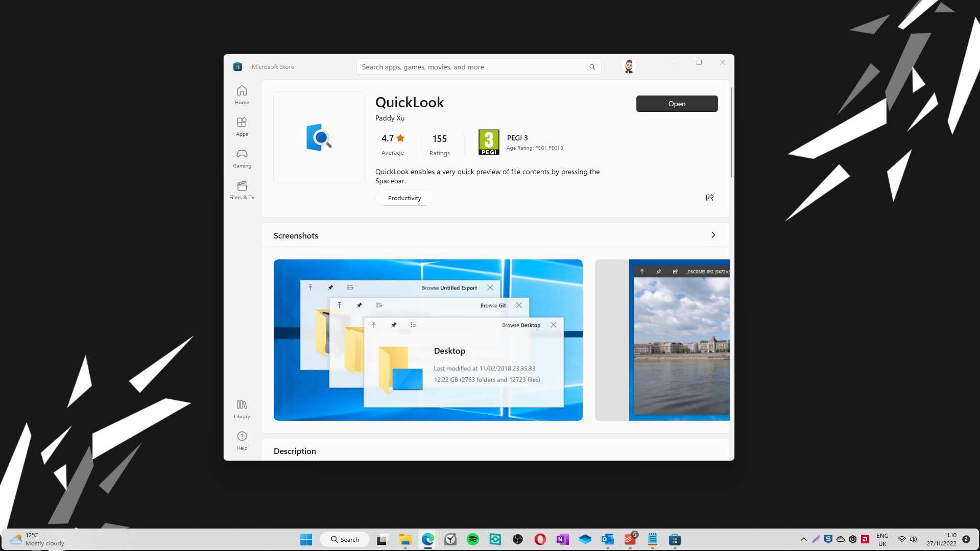This screenshot has height=551, width=980.
Task: Click the magnifier icon to search
Action: pos(592,66)
